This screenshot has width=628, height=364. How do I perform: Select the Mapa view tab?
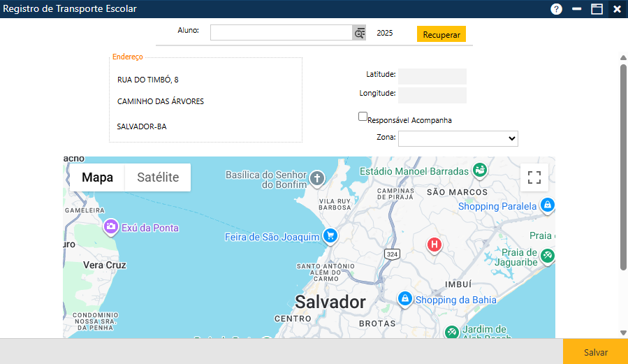[x=97, y=177]
